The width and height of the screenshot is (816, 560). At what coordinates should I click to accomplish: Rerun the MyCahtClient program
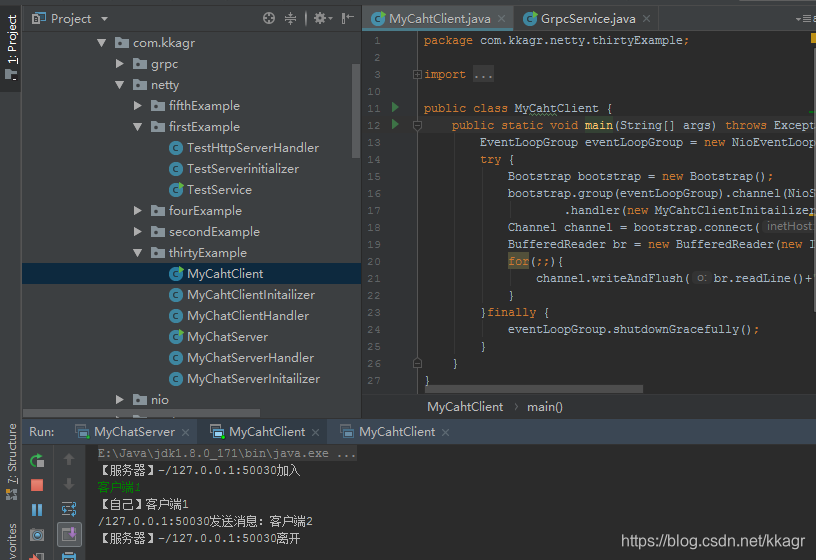[37, 461]
